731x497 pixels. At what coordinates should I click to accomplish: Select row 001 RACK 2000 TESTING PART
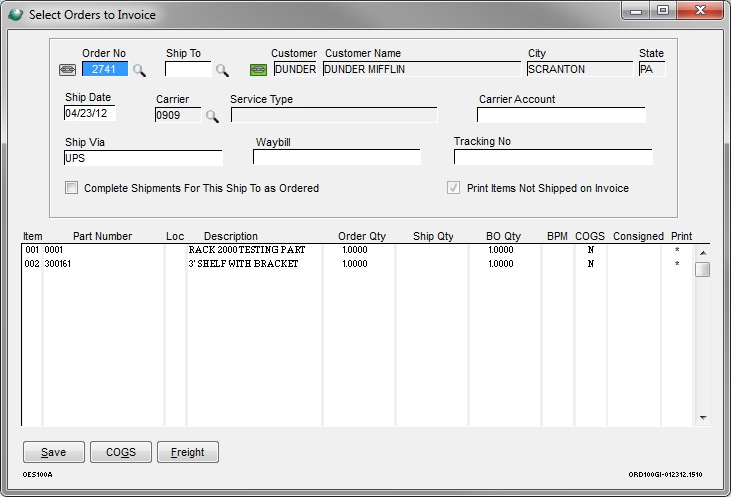click(x=357, y=250)
